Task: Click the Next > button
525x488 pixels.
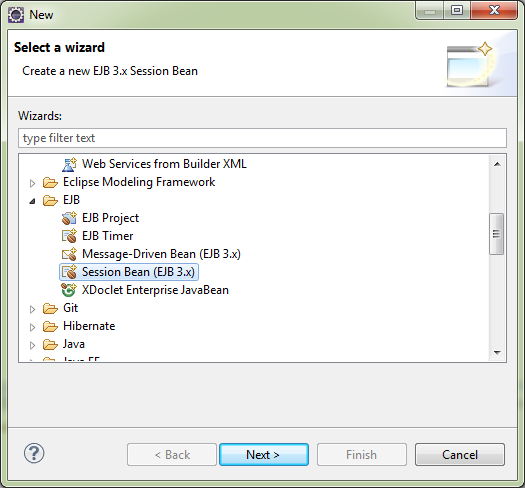Action: pos(264,455)
